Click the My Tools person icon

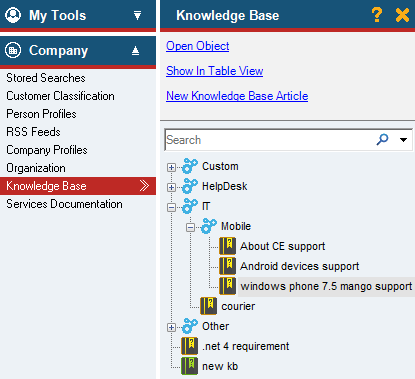click(x=13, y=15)
